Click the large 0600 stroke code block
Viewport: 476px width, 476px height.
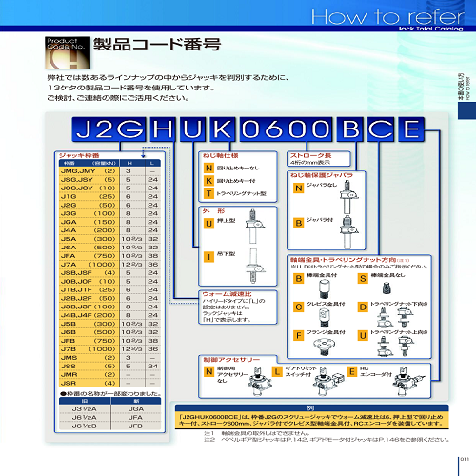coord(286,129)
